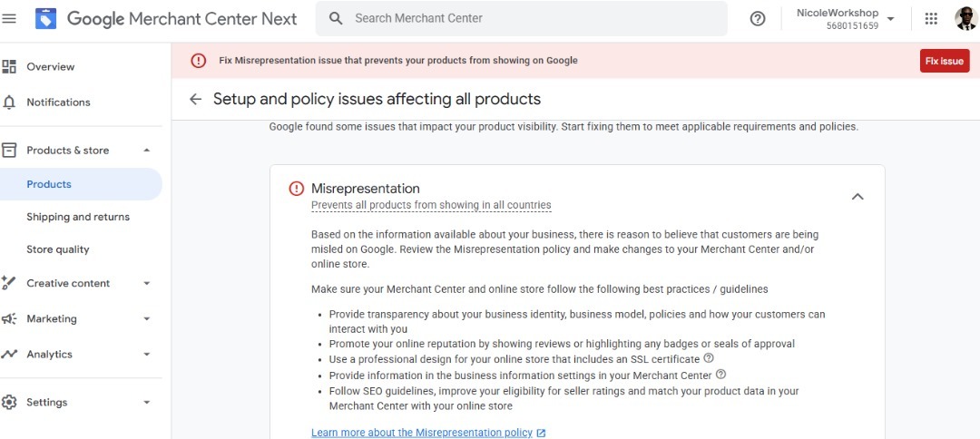The width and height of the screenshot is (980, 439).
Task: Open the hamburger main menu
Action: pyautogui.click(x=10, y=18)
